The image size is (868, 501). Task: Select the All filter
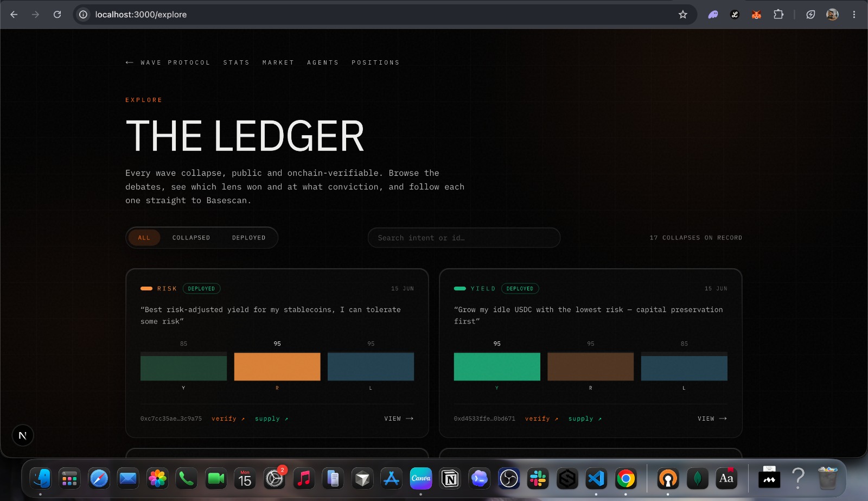tap(144, 238)
